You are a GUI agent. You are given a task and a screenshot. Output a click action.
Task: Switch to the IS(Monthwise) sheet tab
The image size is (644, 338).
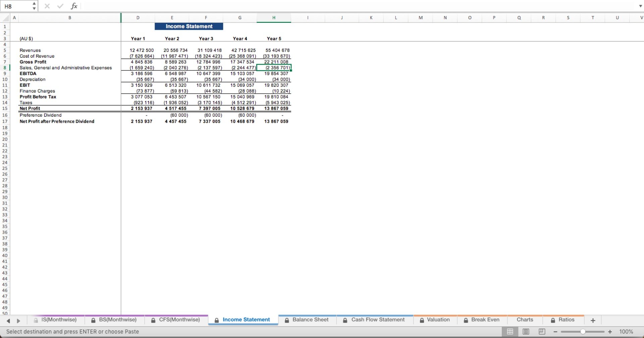click(x=59, y=320)
